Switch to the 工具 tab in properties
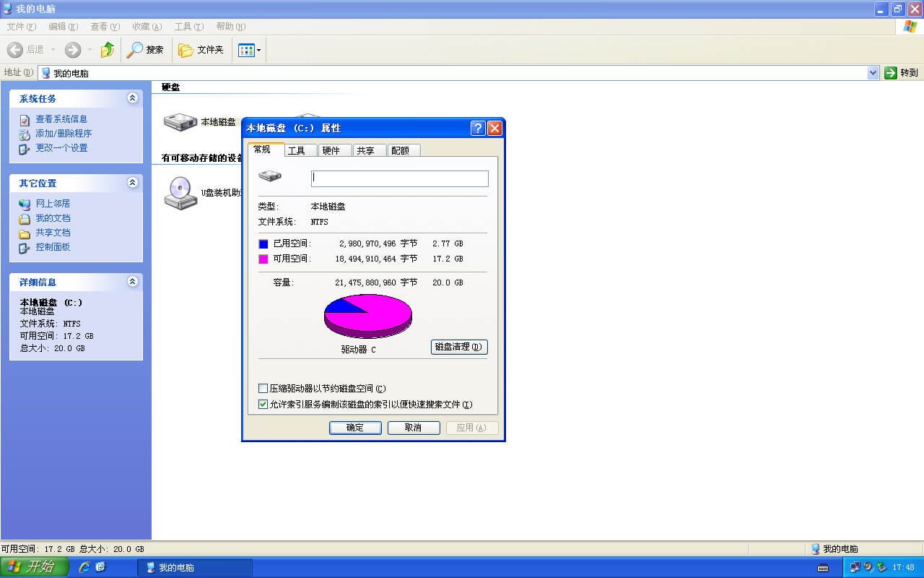924x578 pixels. (x=300, y=150)
